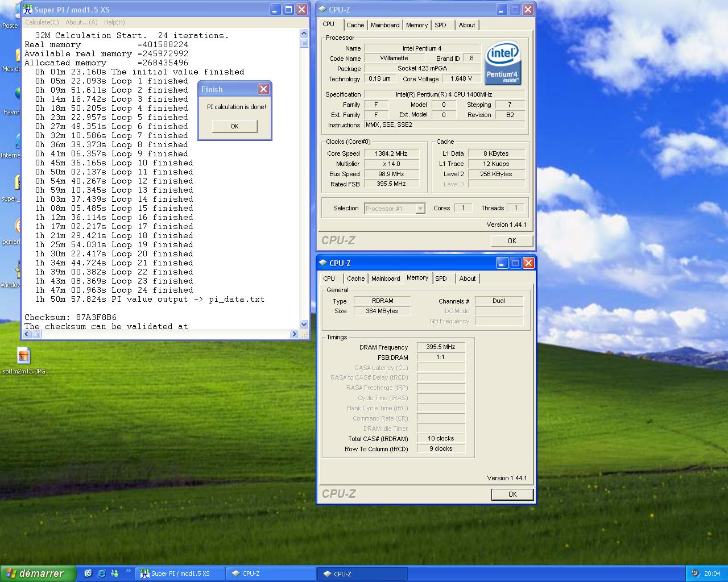The height and width of the screenshot is (582, 728).
Task: Switch to Mainboard tab in bottom CPU-Z window
Action: (x=386, y=278)
